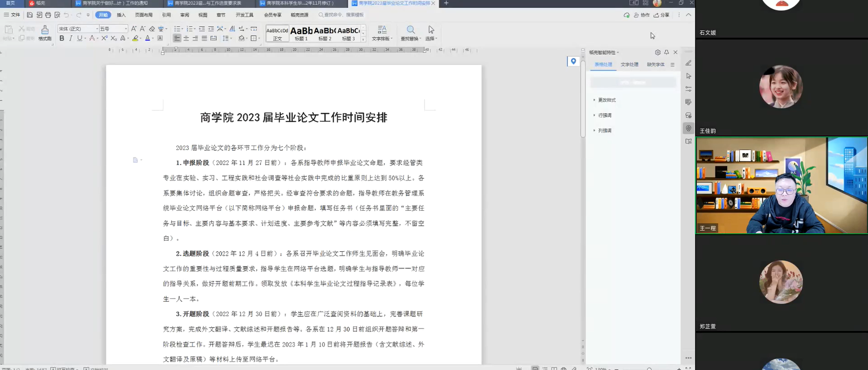This screenshot has width=868, height=370.
Task: Click the print icon in quick access bar
Action: pos(48,15)
